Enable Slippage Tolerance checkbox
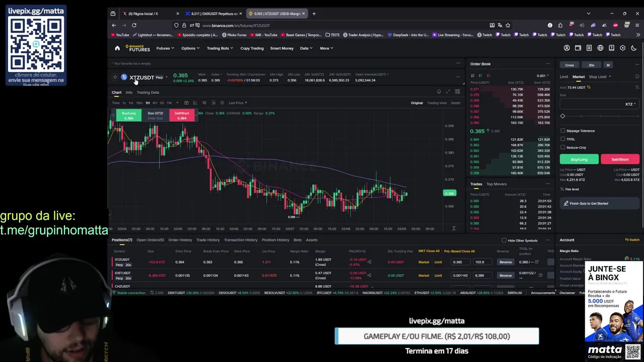644x362 pixels. click(x=562, y=131)
